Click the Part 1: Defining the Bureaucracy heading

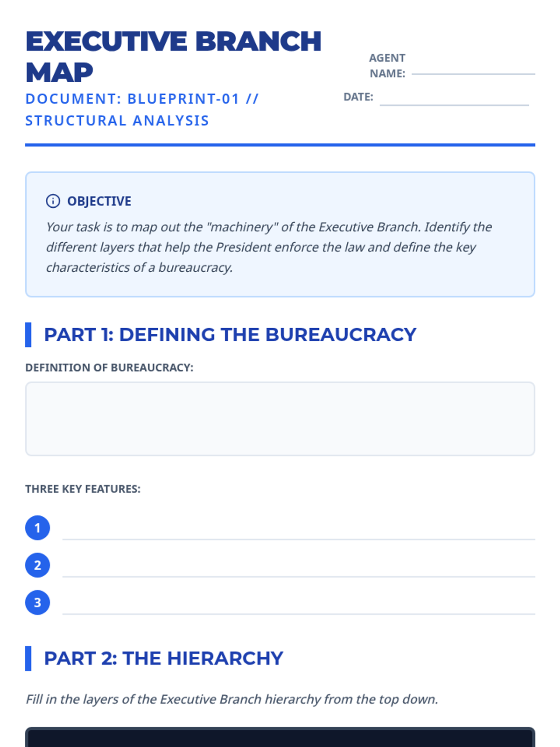[x=230, y=335]
